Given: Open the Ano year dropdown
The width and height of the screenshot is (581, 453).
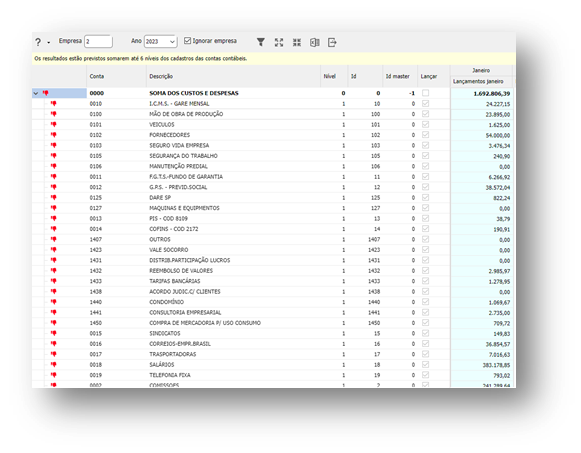Looking at the screenshot, I should [160, 41].
